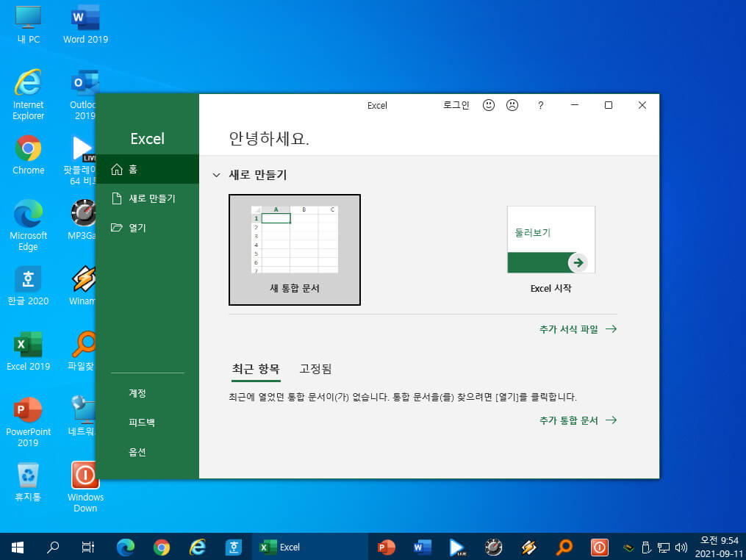
Task: Open the 휴지통 recycle bin icon
Action: (28, 482)
